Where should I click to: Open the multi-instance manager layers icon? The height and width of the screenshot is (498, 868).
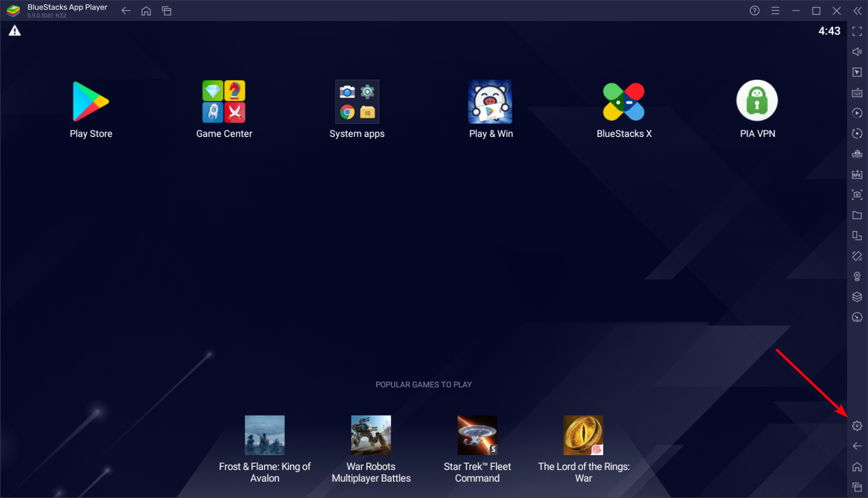click(857, 297)
